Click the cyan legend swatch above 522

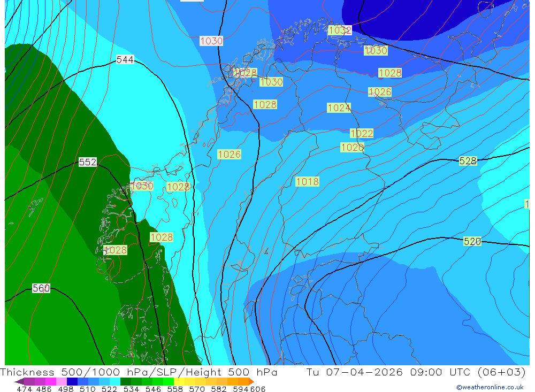[x=114, y=381]
